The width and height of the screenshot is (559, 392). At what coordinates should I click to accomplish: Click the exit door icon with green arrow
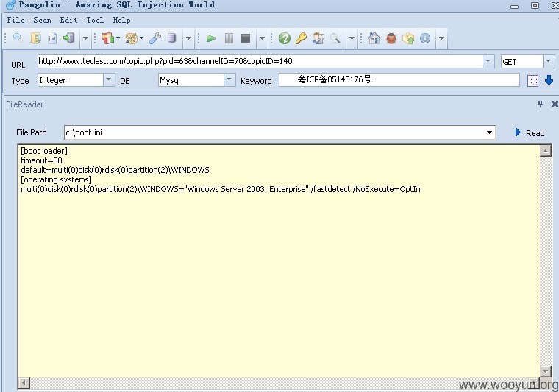tap(69, 38)
